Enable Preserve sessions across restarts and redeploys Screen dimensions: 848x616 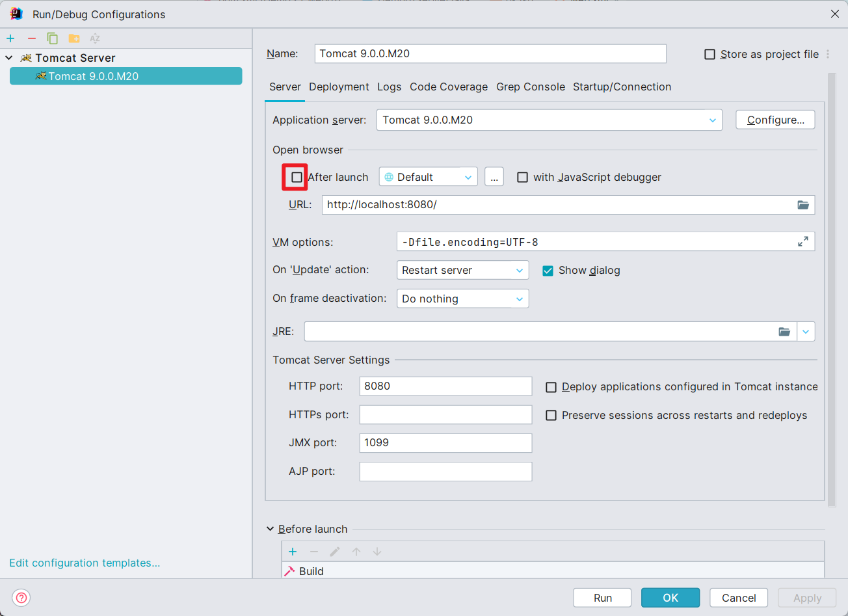point(551,415)
